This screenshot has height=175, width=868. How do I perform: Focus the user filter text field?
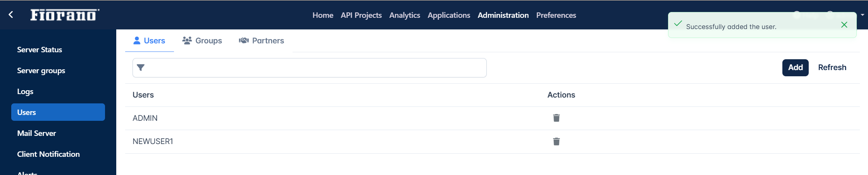coord(310,68)
